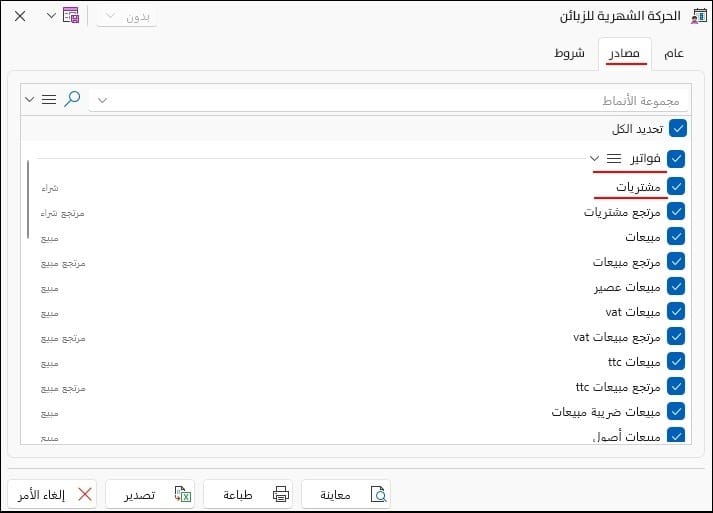Uncheck the مبيعات checkbox
Screen dimensions: 713x513
676,236
